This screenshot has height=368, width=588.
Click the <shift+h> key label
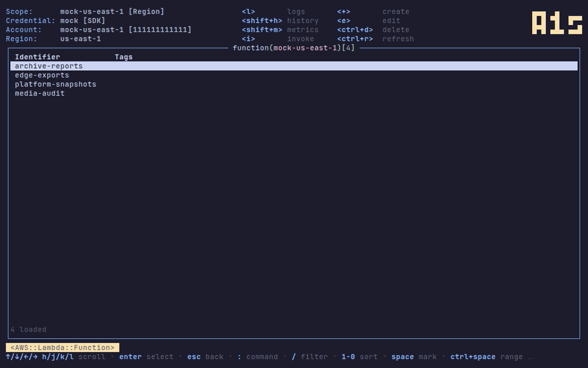262,21
